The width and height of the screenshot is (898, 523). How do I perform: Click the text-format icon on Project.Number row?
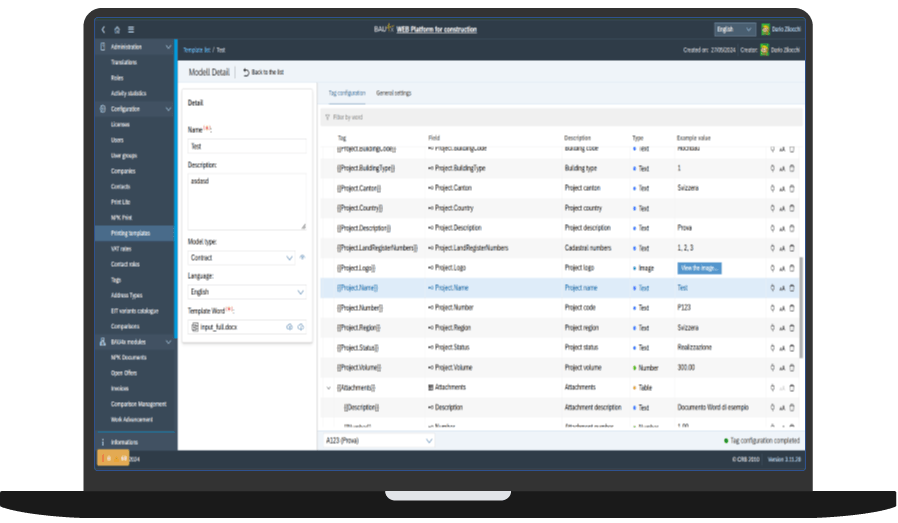tap(782, 308)
